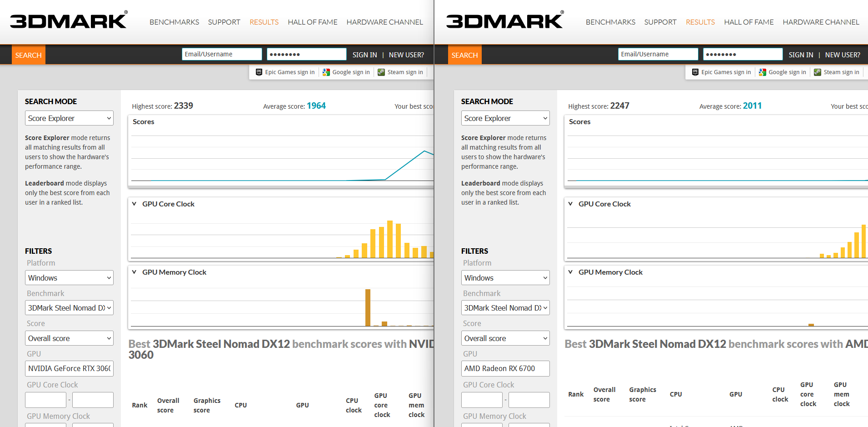Click GPU Core Clock maximum field, left window
This screenshot has width=868, height=427.
coord(93,400)
